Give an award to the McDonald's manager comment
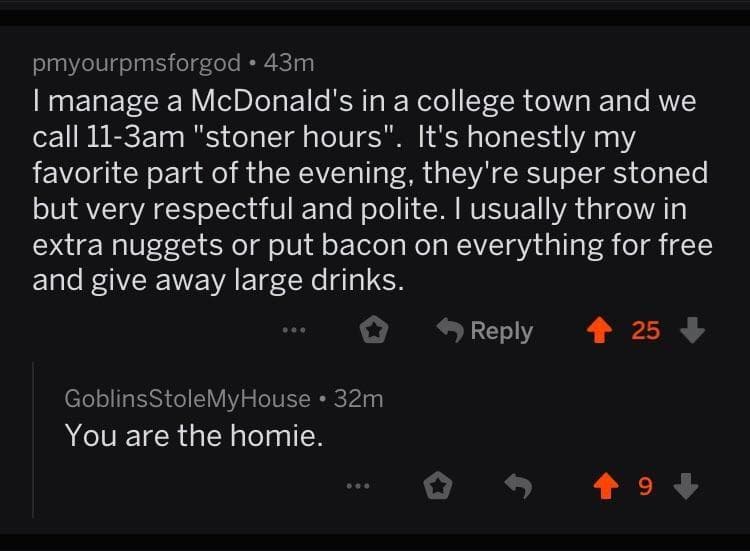This screenshot has height=551, width=750. pos(375,331)
